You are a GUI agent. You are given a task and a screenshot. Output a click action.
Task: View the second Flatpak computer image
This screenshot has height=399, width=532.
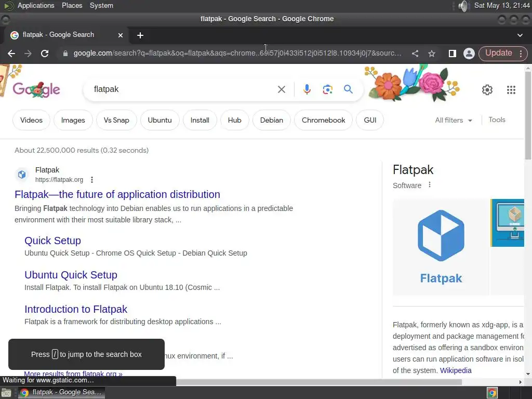[507, 223]
